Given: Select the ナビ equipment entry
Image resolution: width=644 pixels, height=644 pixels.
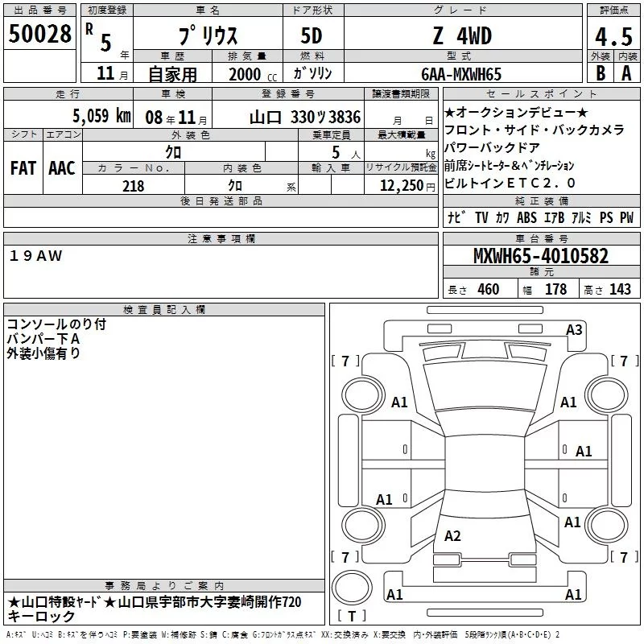Looking at the screenshot, I should click(x=456, y=217).
